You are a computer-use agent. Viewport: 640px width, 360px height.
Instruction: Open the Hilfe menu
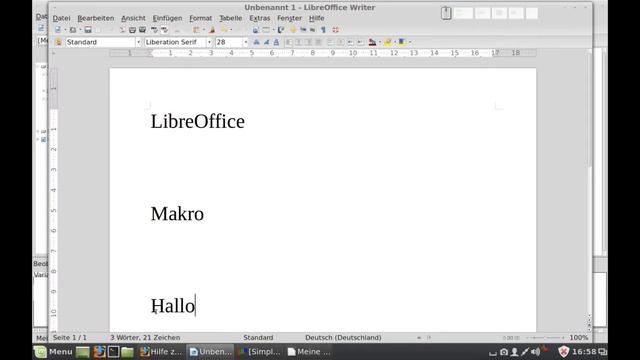click(x=316, y=18)
